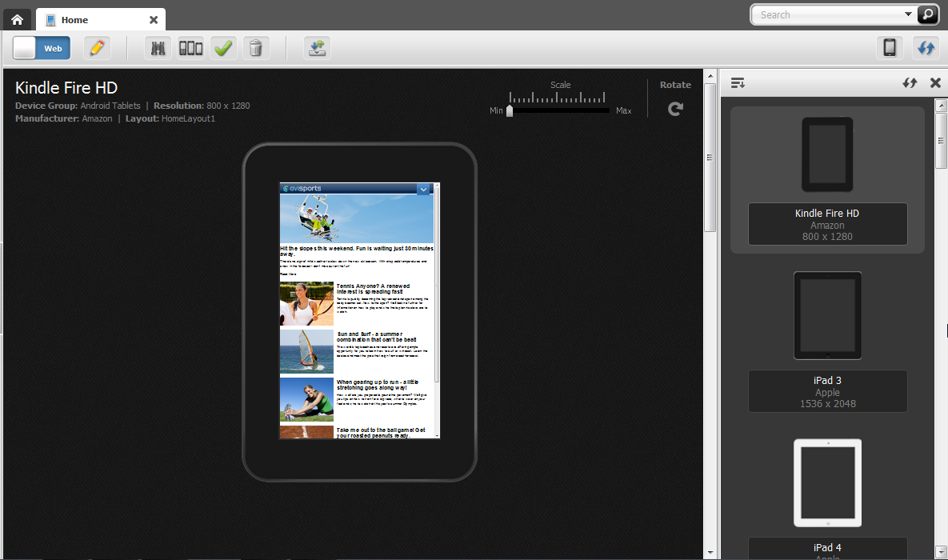
Task: Click device list scroll down arrow
Action: tap(941, 552)
